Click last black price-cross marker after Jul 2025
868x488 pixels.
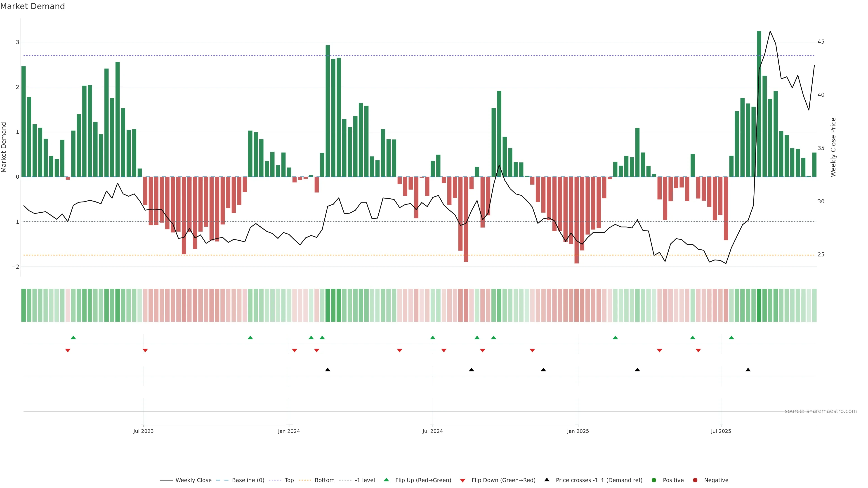pyautogui.click(x=748, y=370)
